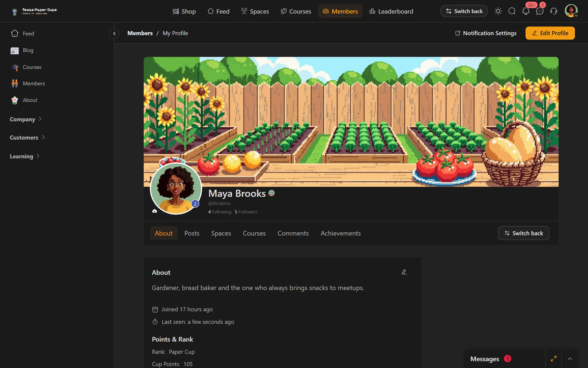588x368 pixels.
Task: Click Members breadcrumb link
Action: 140,33
